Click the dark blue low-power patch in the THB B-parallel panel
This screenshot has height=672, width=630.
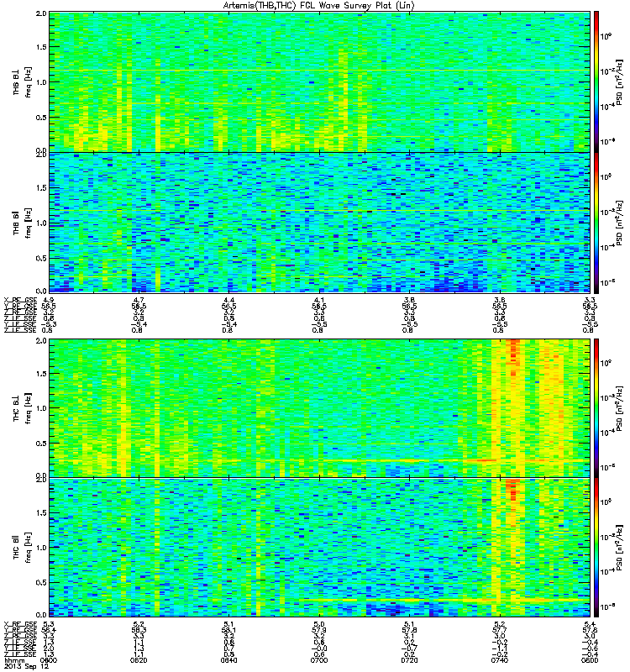pyautogui.click(x=456, y=285)
